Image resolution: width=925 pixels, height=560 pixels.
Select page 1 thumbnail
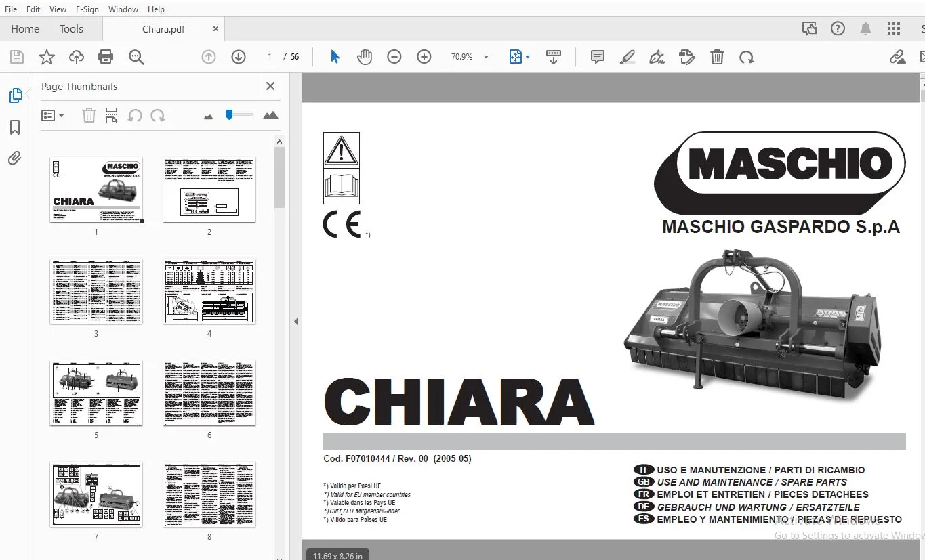coord(96,190)
